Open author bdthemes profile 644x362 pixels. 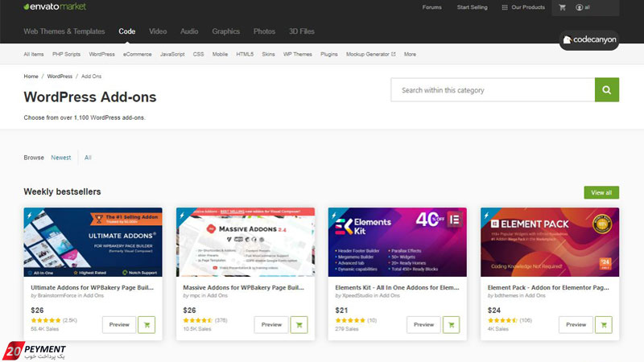[507, 295]
